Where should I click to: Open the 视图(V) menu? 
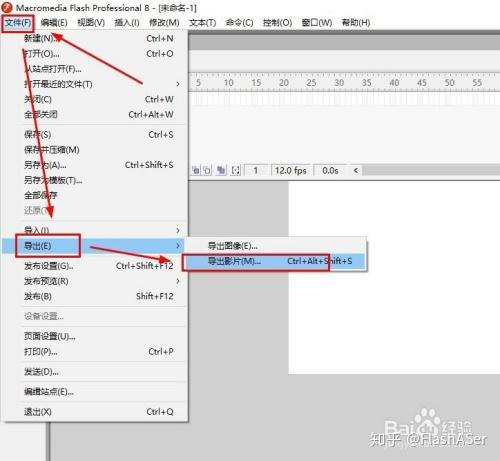coord(91,23)
